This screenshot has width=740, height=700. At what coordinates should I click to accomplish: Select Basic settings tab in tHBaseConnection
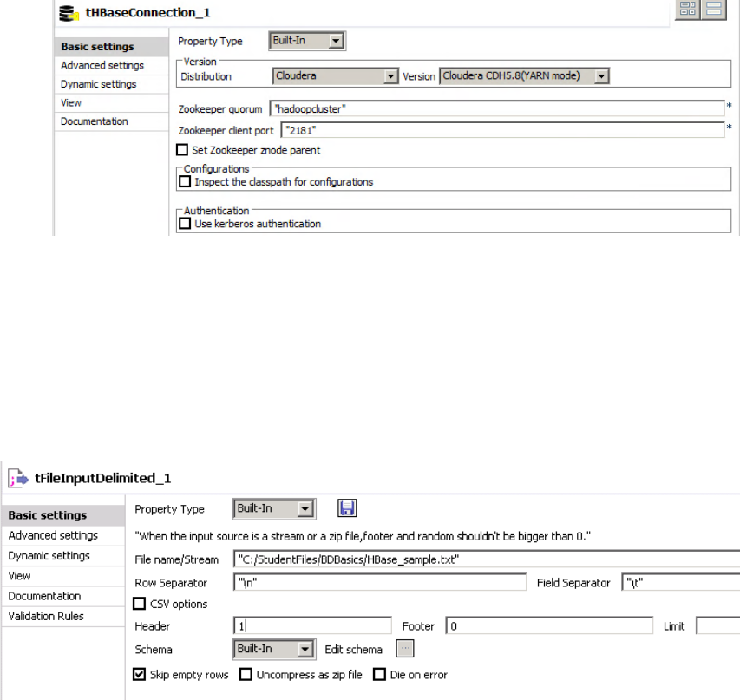coord(111,47)
